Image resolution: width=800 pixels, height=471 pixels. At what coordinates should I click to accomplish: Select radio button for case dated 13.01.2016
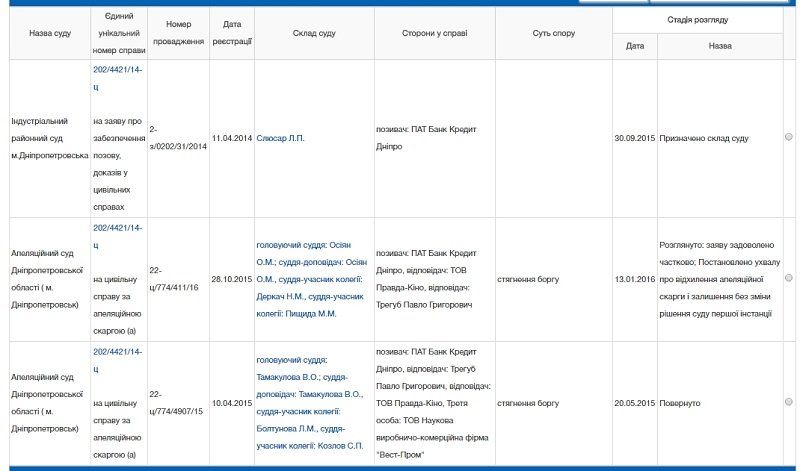(x=788, y=278)
